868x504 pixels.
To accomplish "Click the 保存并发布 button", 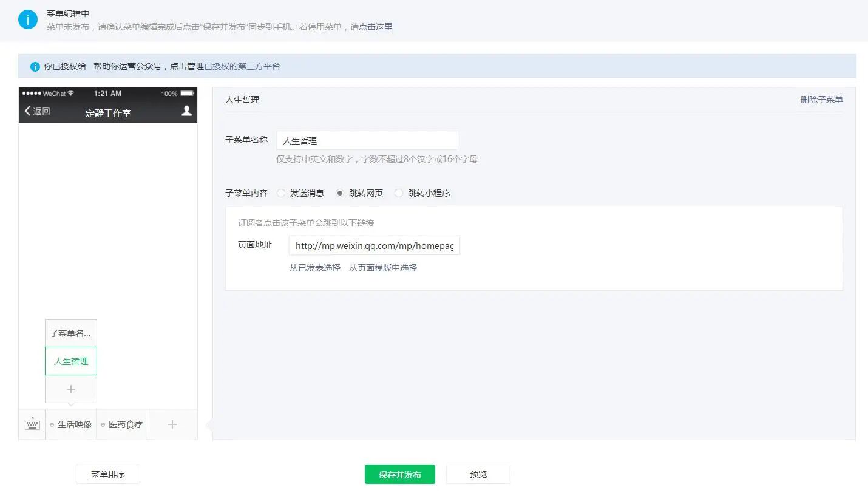I will [400, 474].
